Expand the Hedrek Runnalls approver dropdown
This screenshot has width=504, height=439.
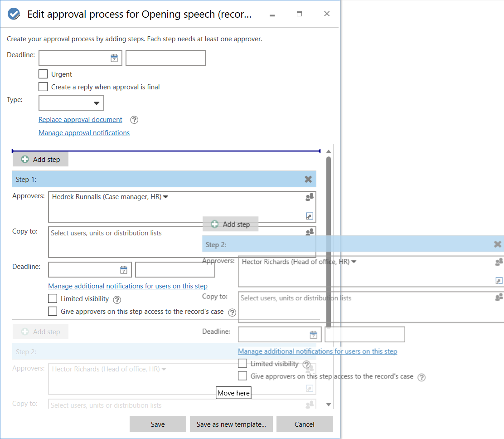[166, 197]
